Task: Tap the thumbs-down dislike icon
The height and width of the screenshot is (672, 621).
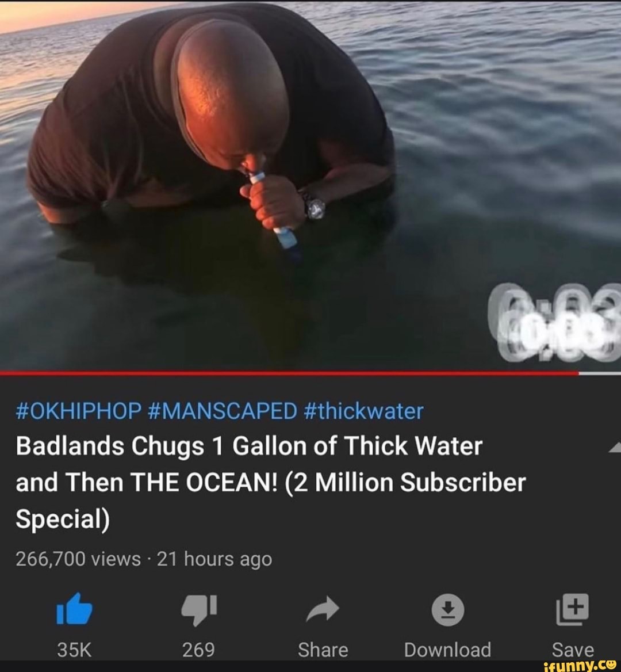Action: click(199, 610)
